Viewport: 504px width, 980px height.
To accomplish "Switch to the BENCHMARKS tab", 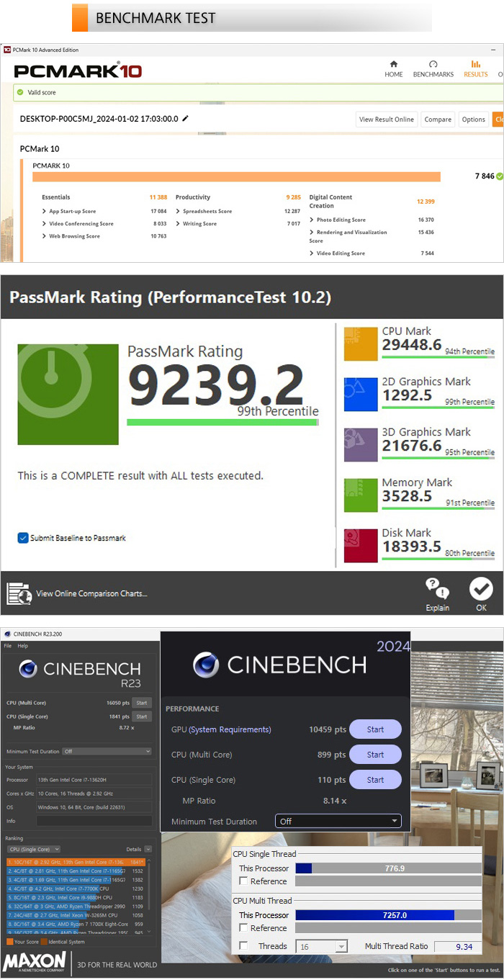I will (x=433, y=69).
